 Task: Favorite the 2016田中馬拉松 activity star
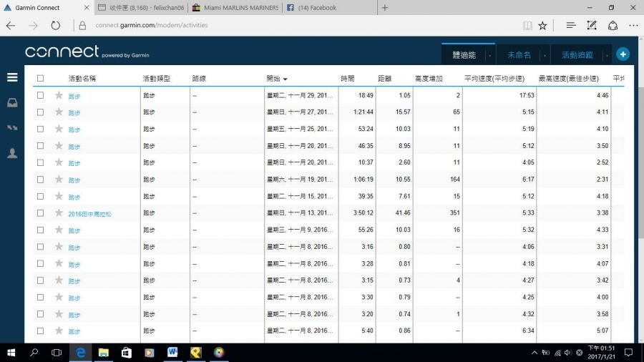pyautogui.click(x=59, y=212)
